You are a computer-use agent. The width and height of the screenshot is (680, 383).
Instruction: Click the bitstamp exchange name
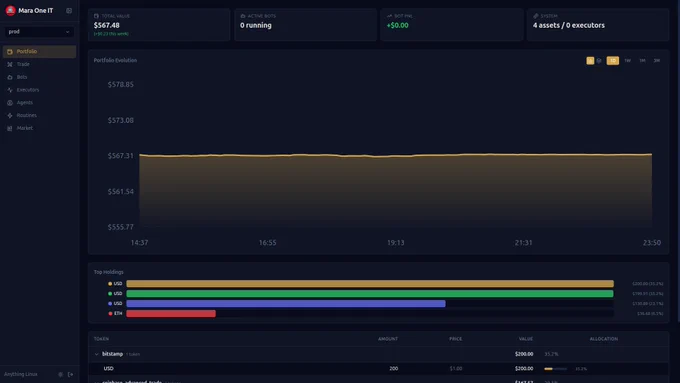pyautogui.click(x=112, y=354)
